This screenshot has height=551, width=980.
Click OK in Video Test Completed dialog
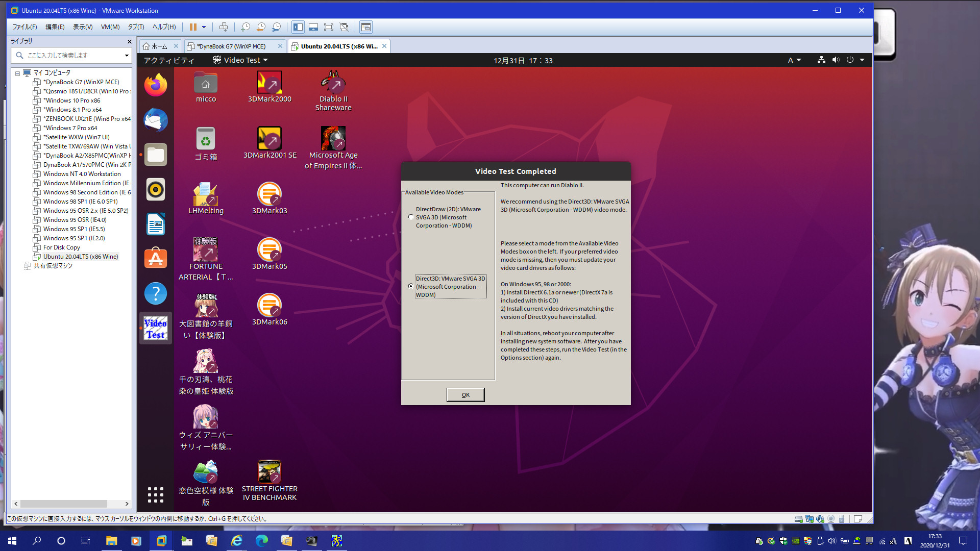click(465, 395)
